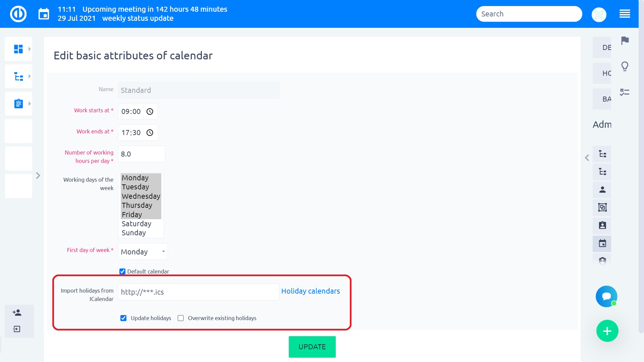This screenshot has height=362, width=644.
Task: Open the chat bubble icon
Action: click(x=606, y=296)
